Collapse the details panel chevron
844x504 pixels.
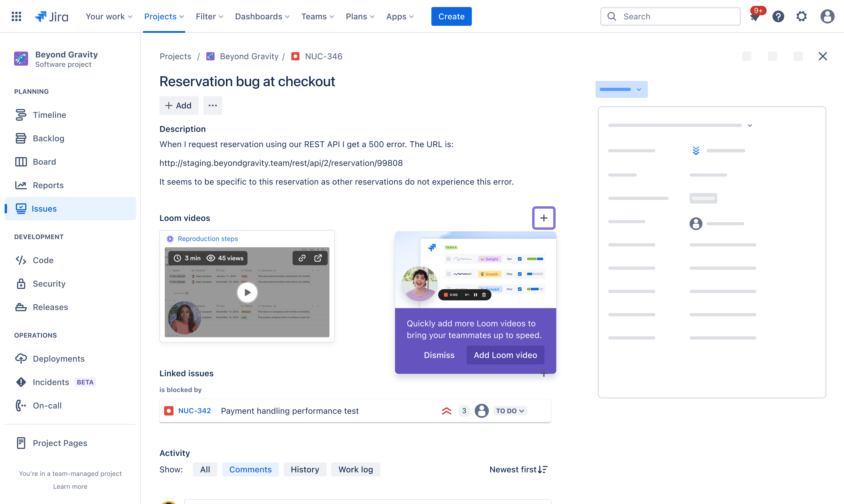(x=750, y=125)
